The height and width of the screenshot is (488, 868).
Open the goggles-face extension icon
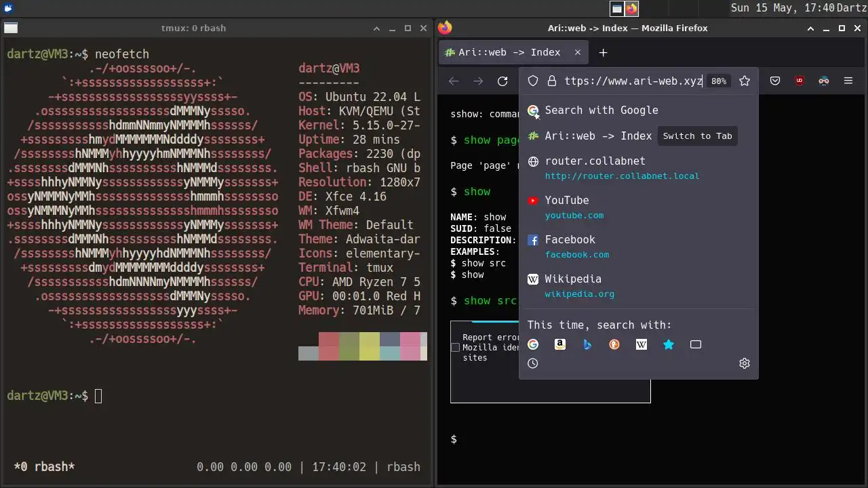point(824,81)
